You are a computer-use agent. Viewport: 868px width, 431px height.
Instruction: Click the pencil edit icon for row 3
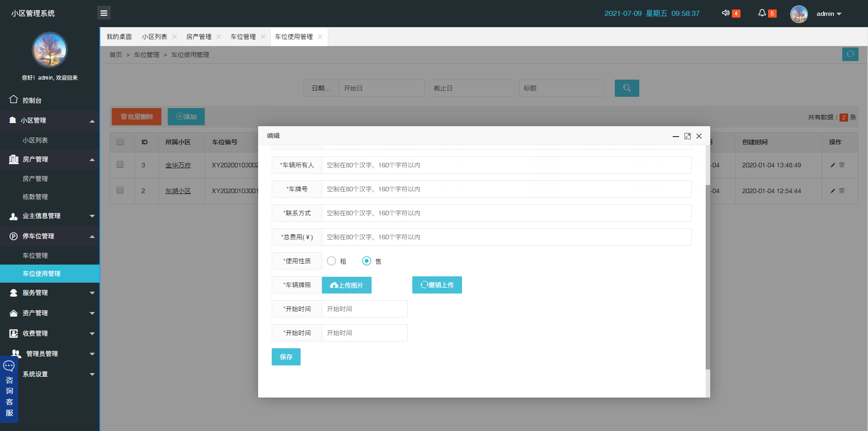[x=833, y=165]
